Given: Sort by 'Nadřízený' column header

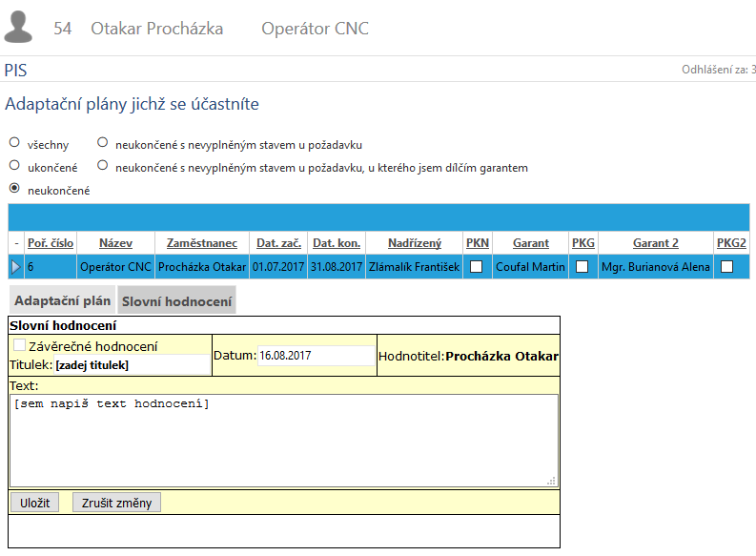Looking at the screenshot, I should [415, 243].
